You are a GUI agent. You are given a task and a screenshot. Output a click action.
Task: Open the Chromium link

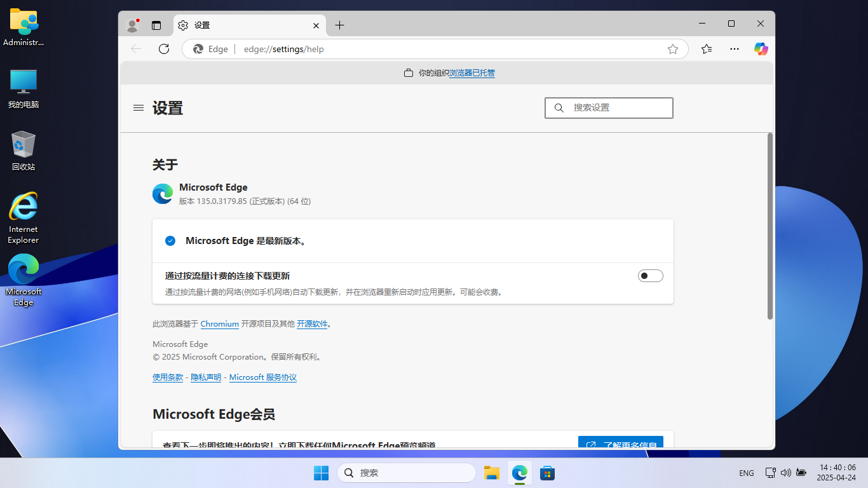pos(220,324)
